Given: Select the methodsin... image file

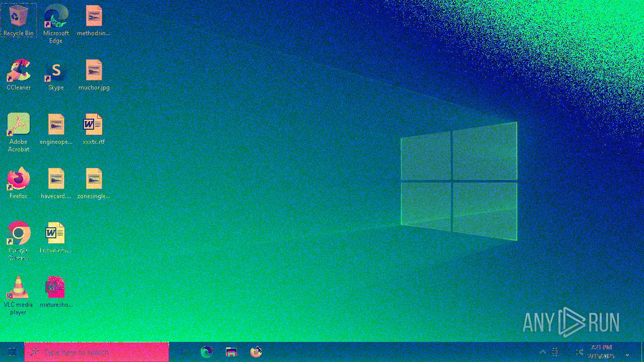Looking at the screenshot, I should click(x=94, y=20).
